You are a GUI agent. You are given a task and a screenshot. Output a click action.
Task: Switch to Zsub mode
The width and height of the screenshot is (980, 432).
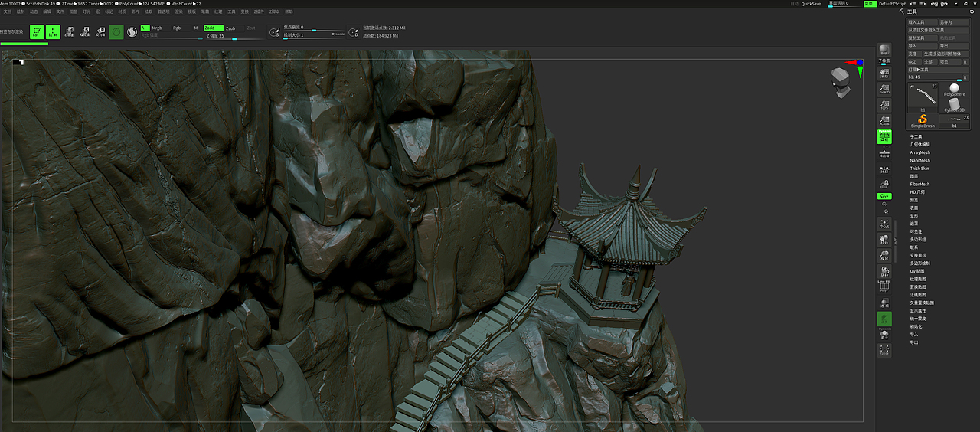[230, 28]
